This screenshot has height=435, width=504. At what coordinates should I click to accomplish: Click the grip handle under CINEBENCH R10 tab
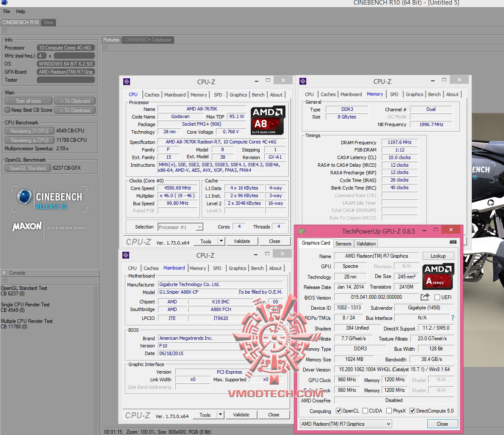point(5,30)
